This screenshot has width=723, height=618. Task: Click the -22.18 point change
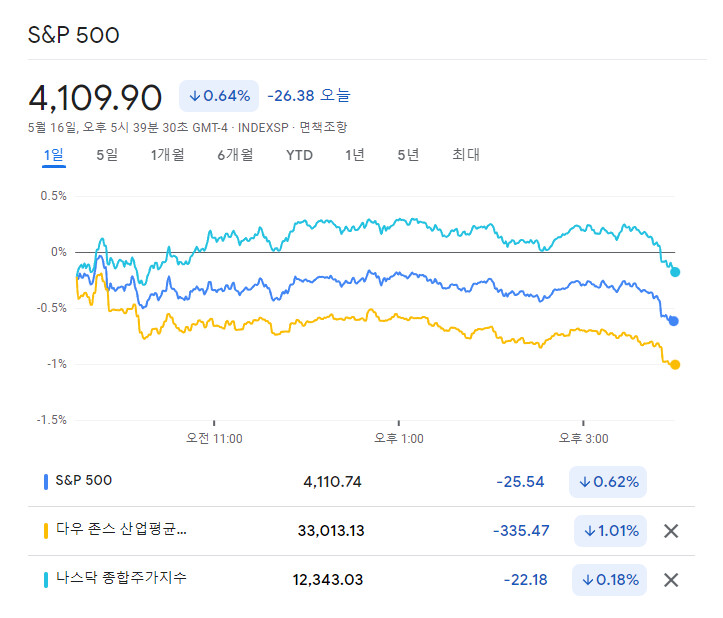point(525,580)
